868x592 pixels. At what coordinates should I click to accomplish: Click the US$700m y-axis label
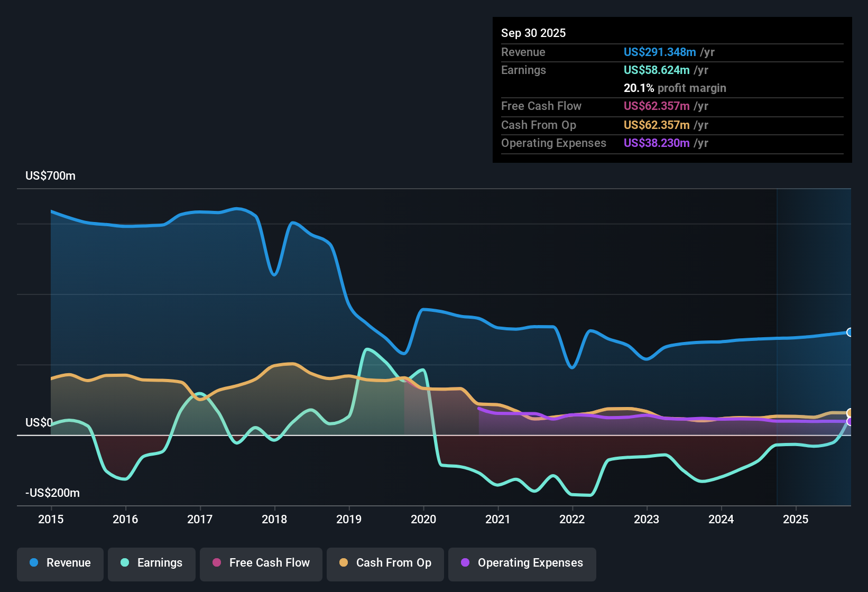tap(50, 176)
